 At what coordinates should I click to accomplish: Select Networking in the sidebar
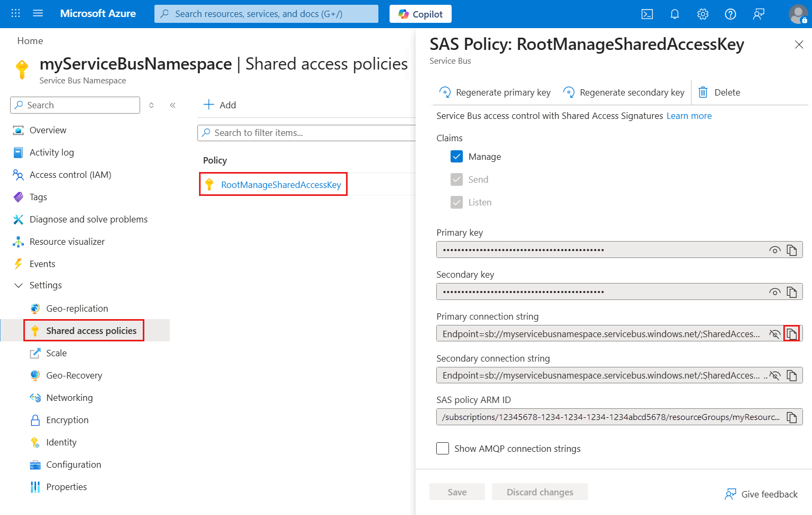click(70, 397)
